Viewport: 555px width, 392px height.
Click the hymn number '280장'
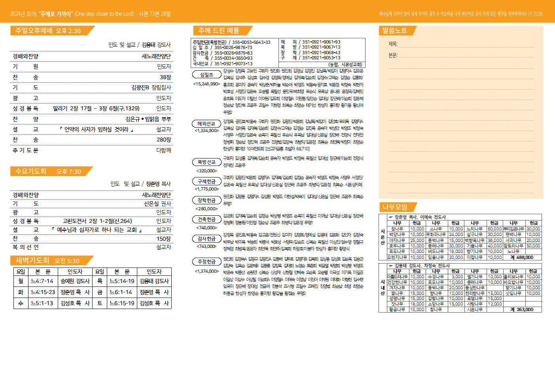point(164,139)
